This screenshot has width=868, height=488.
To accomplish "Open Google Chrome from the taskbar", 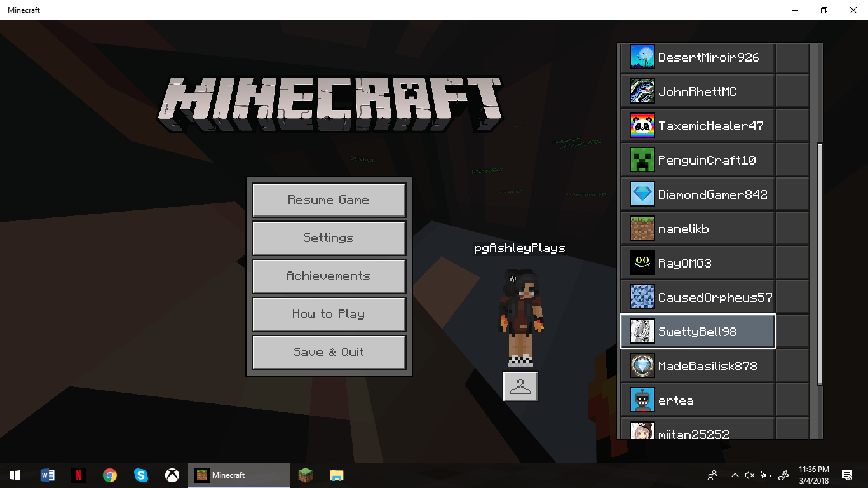I will point(110,475).
